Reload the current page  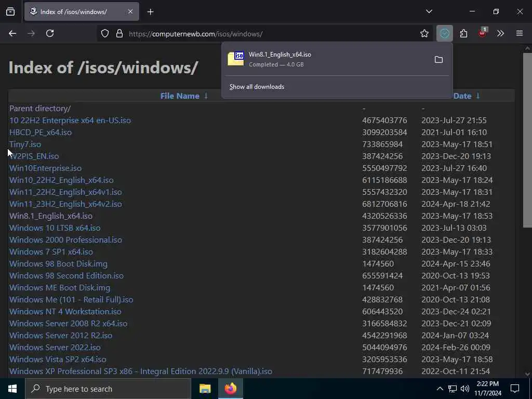(x=50, y=33)
